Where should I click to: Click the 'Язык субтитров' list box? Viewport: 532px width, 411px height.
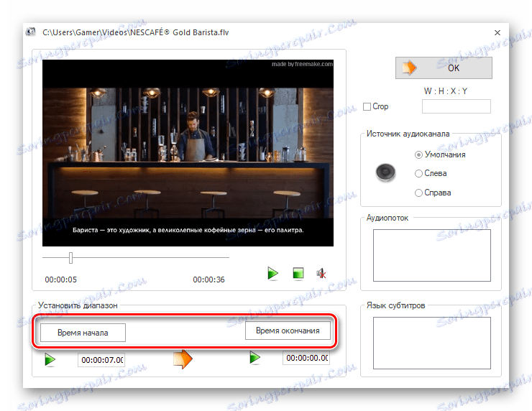coord(431,343)
